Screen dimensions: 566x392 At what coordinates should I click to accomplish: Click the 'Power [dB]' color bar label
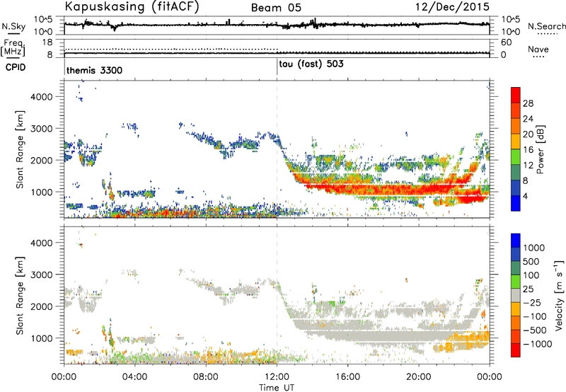point(541,149)
